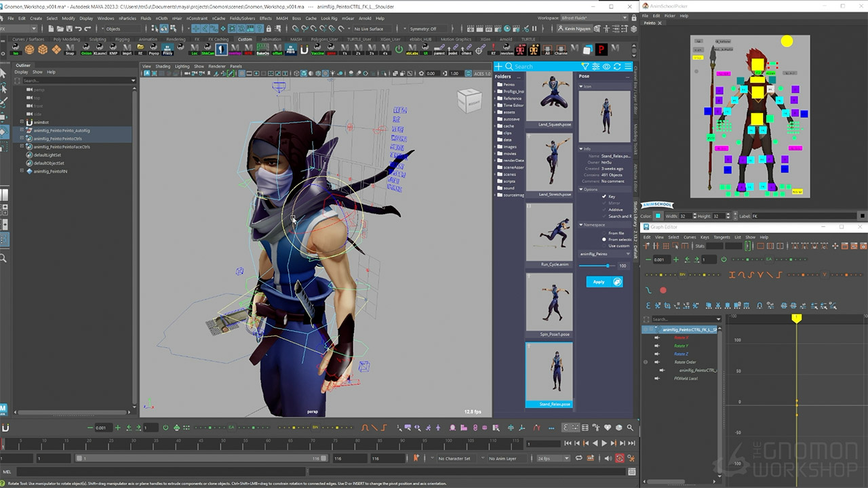Click the plus icon in Studio Library
Image resolution: width=868 pixels, height=488 pixels.
[499, 66]
